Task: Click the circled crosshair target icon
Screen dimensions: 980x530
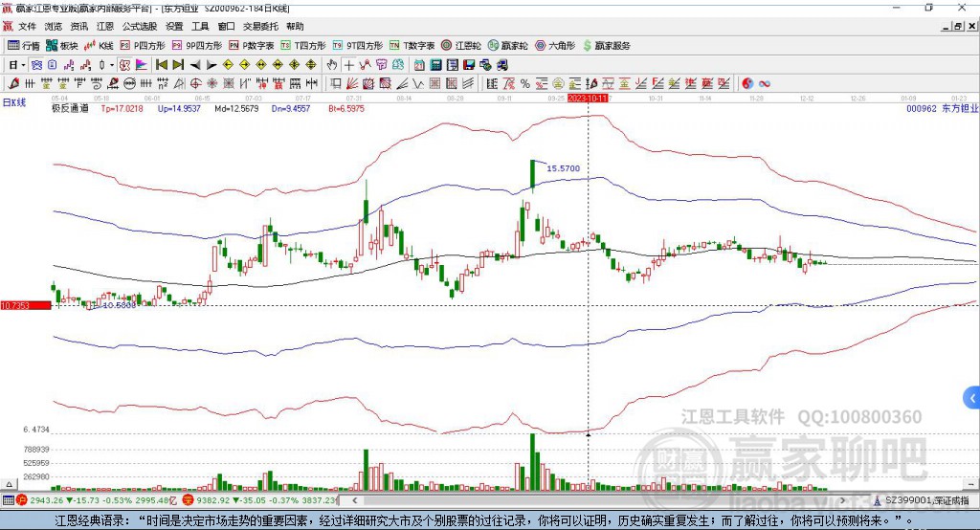Action: [x=195, y=83]
